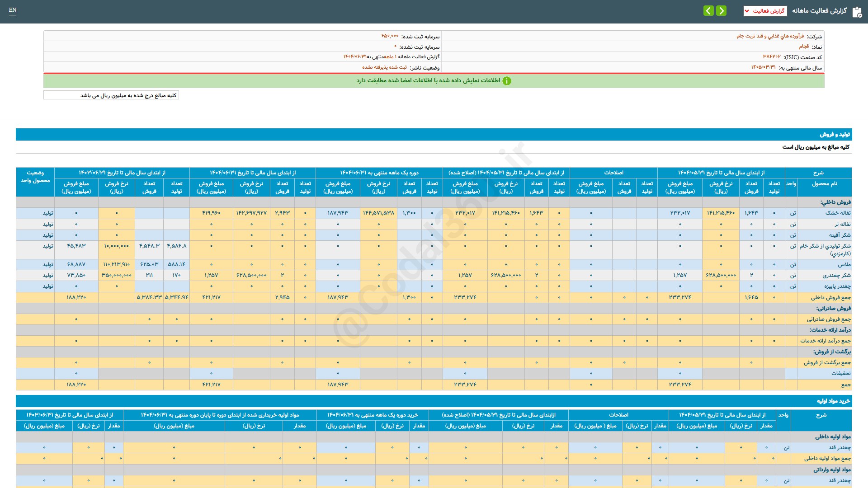The width and height of the screenshot is (868, 488).
Task: Select the تفاله خشک product row label
Action: [x=838, y=213]
